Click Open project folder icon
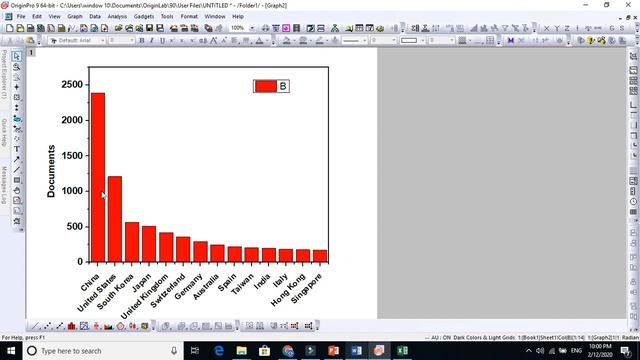640x360 pixels. click(118, 28)
